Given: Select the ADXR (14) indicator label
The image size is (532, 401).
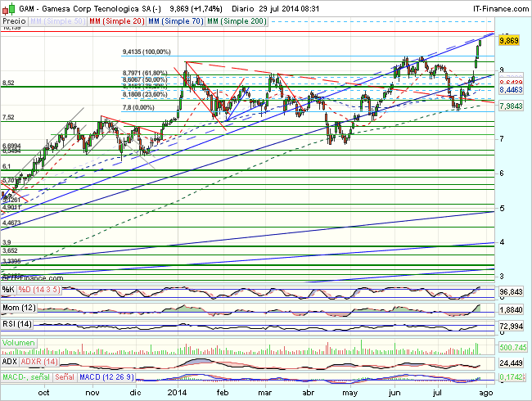Looking at the screenshot, I should tap(39, 362).
